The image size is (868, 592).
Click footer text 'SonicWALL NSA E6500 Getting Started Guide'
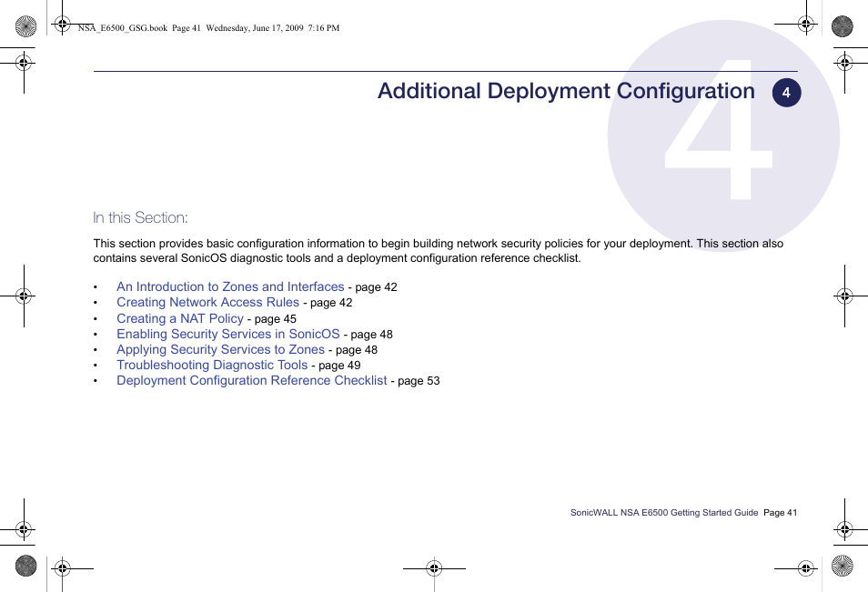click(x=663, y=512)
